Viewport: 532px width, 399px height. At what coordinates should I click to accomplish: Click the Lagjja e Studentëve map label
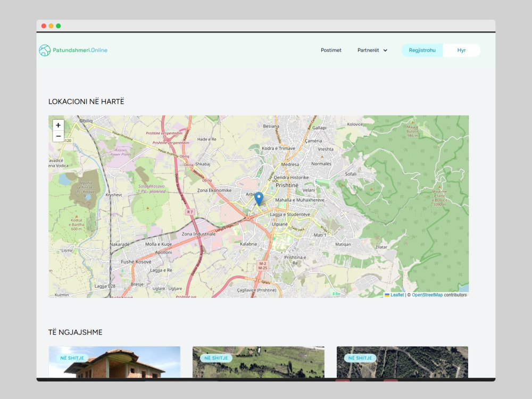(x=290, y=214)
